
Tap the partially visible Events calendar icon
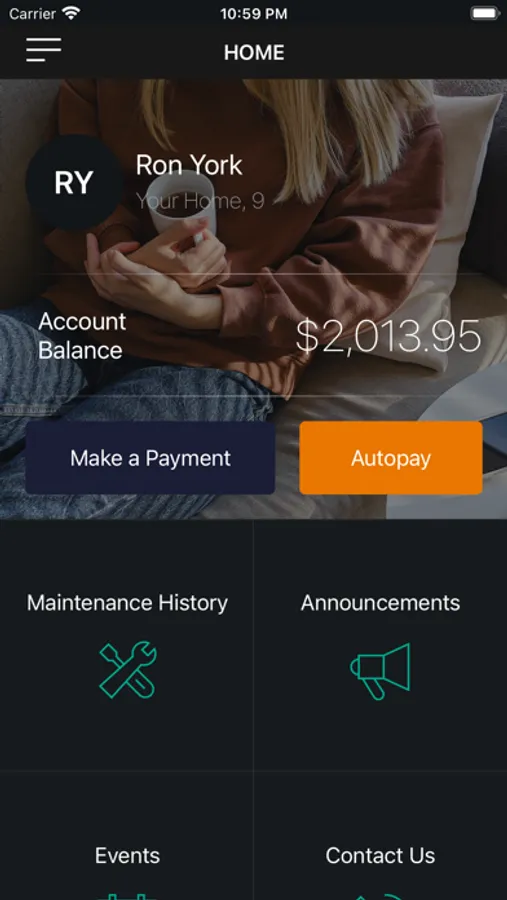point(127,896)
